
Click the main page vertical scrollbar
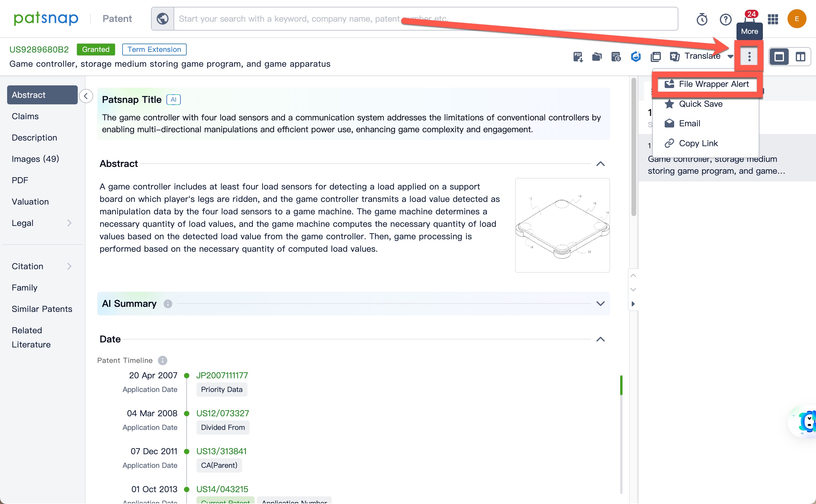[634, 147]
